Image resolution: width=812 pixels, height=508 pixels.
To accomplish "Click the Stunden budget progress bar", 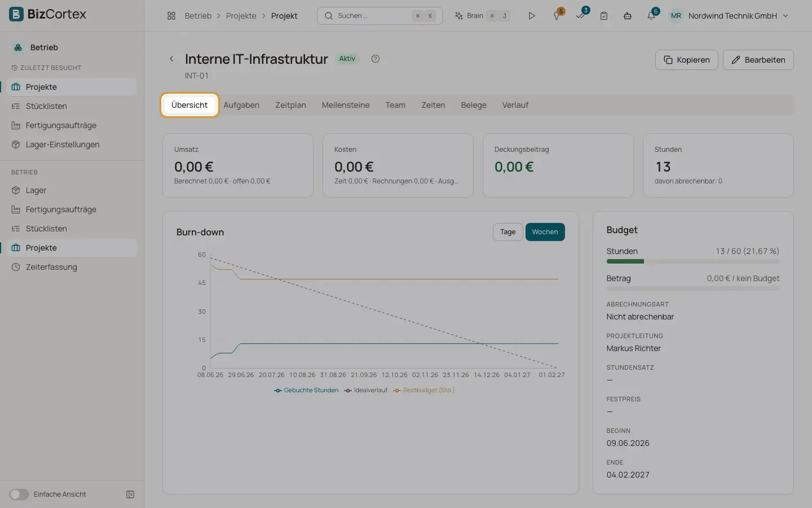I will coord(693,261).
